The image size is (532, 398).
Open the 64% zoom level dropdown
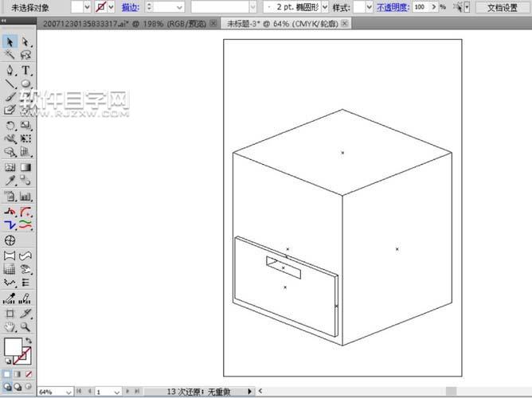click(x=68, y=392)
